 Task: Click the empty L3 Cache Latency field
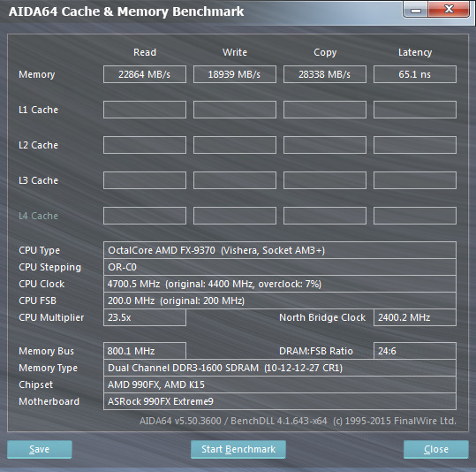point(415,180)
